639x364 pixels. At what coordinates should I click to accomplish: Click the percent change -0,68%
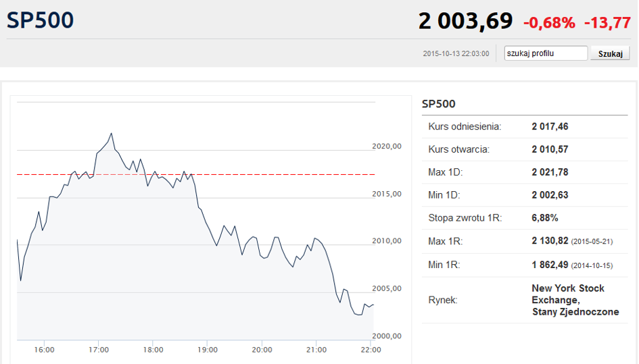coord(549,23)
